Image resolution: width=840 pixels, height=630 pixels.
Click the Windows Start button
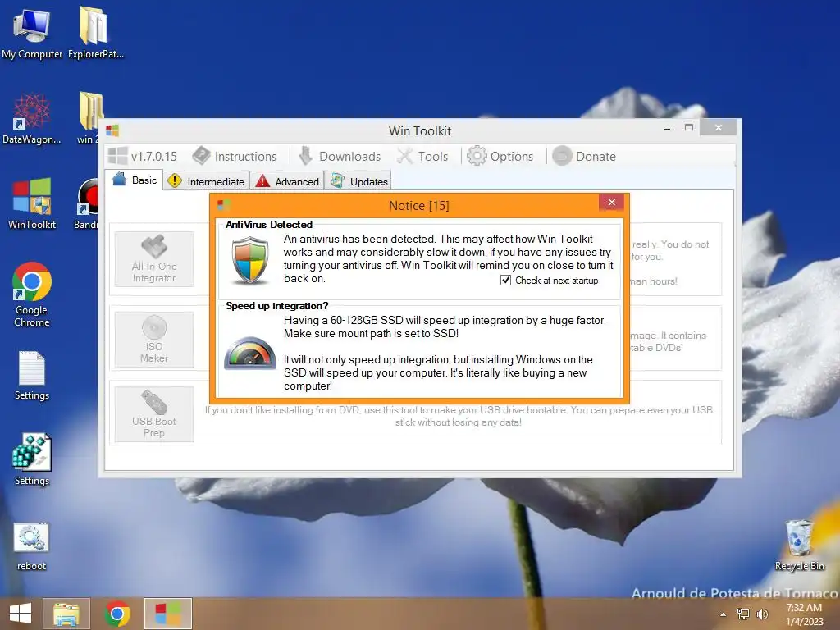21,614
